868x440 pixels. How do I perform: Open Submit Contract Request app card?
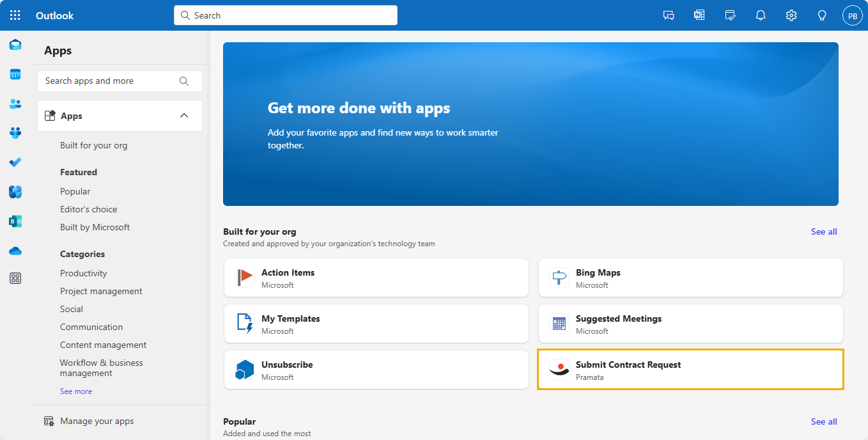pyautogui.click(x=690, y=370)
